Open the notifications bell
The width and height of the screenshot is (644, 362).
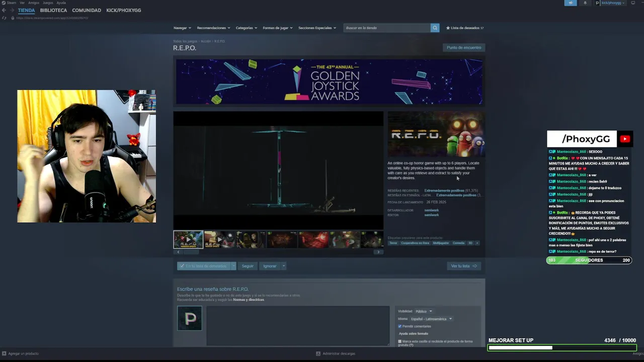(x=585, y=3)
